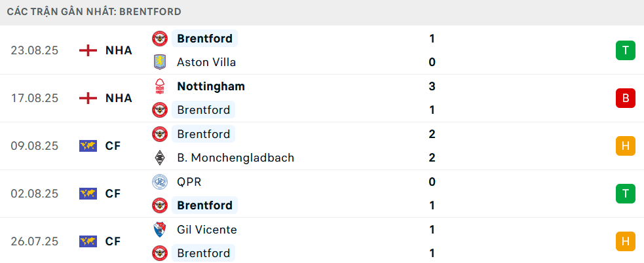Open the Gil Vicente team link
Image resolution: width=644 pixels, height=263 pixels.
207,230
